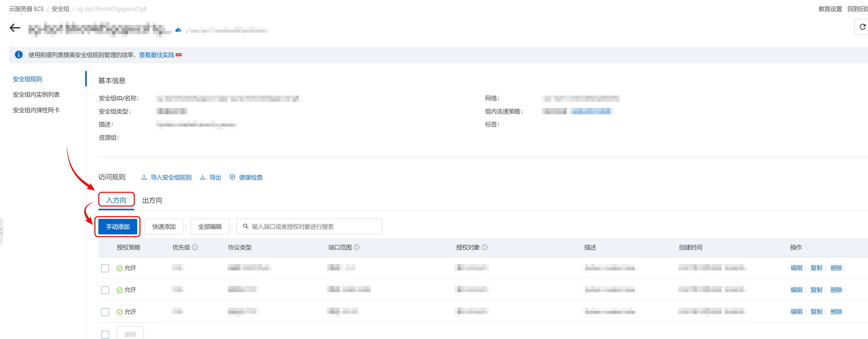Switch to the 出方向 tab
The height and width of the screenshot is (339, 868).
[152, 200]
